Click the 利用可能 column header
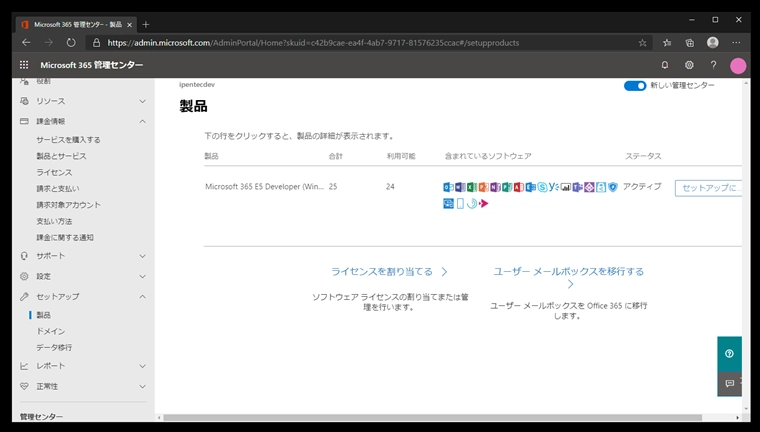 click(x=401, y=156)
